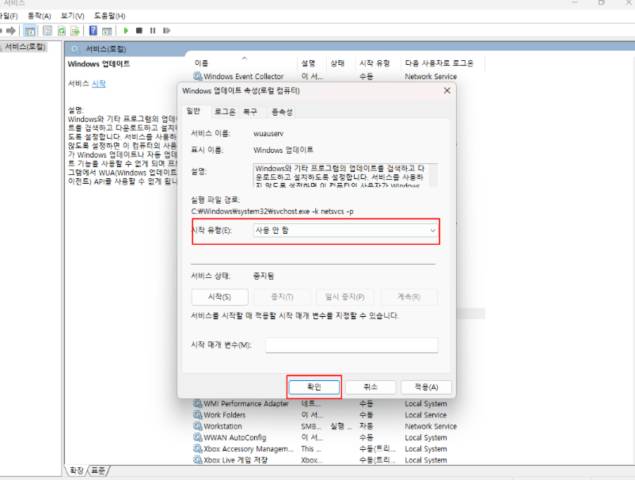Click the gear icon beside Work Folders
This screenshot has height=480, width=635.
pos(198,415)
